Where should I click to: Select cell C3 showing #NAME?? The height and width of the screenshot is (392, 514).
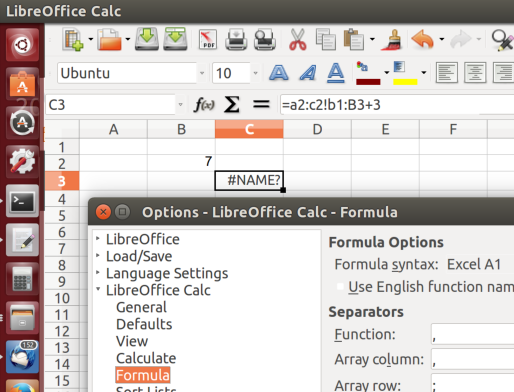point(249,180)
